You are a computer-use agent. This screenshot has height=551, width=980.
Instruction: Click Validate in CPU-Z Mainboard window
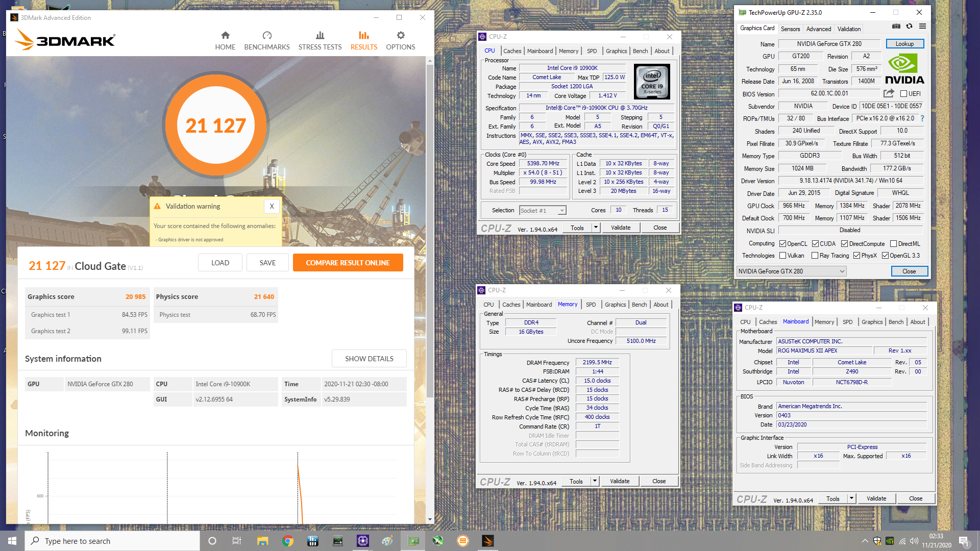(x=876, y=498)
